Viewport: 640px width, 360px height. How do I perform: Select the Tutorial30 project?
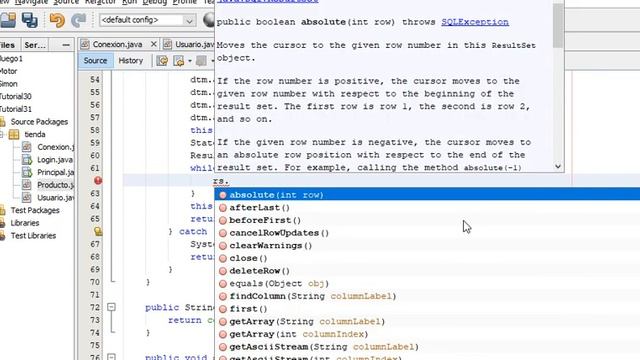[16, 96]
